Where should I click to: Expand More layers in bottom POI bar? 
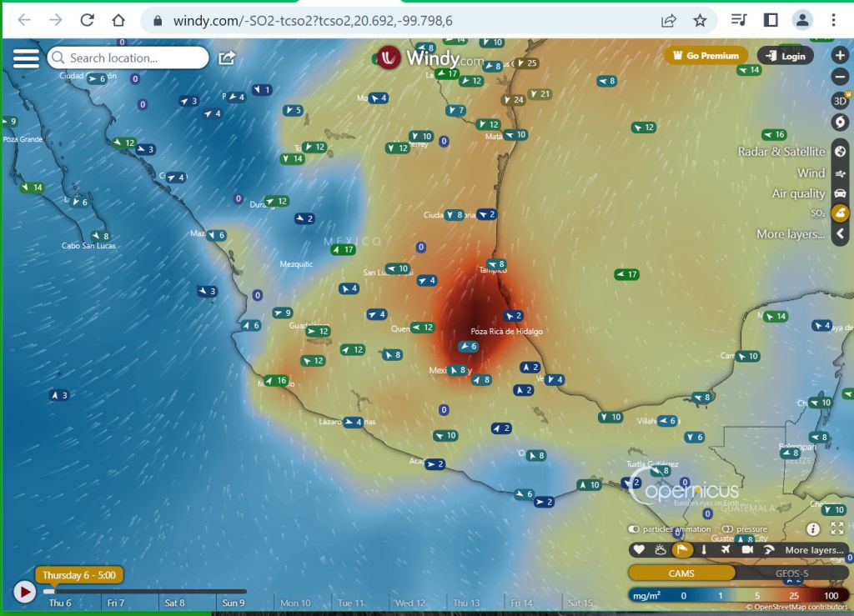click(x=813, y=550)
